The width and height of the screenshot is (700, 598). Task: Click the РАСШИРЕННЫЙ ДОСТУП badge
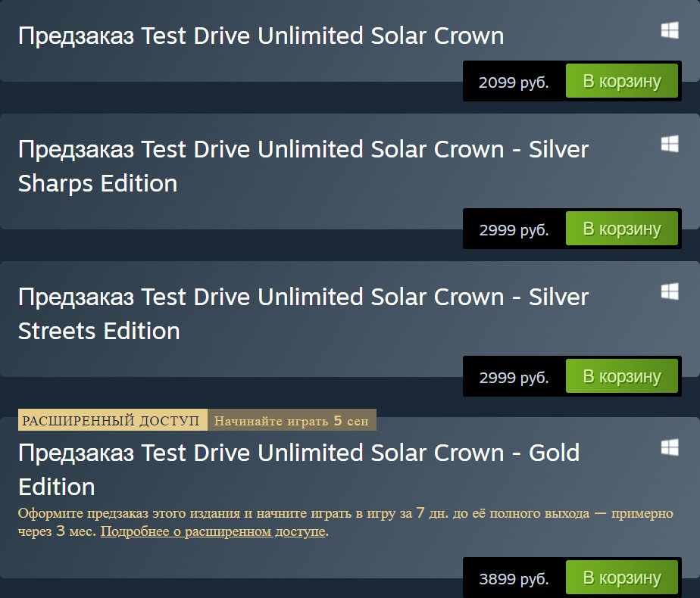coord(111,421)
